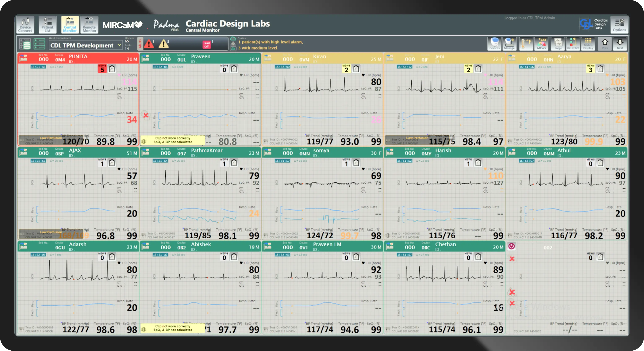This screenshot has width=644, height=351.
Task: Enable Large tile view
Action: (557, 44)
